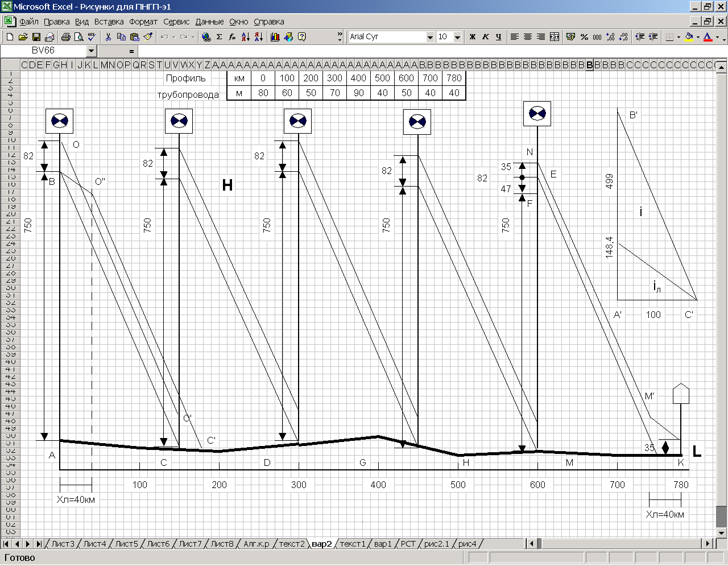Click the Decrease Indent icon
This screenshot has height=566, width=728.
pyautogui.click(x=640, y=37)
